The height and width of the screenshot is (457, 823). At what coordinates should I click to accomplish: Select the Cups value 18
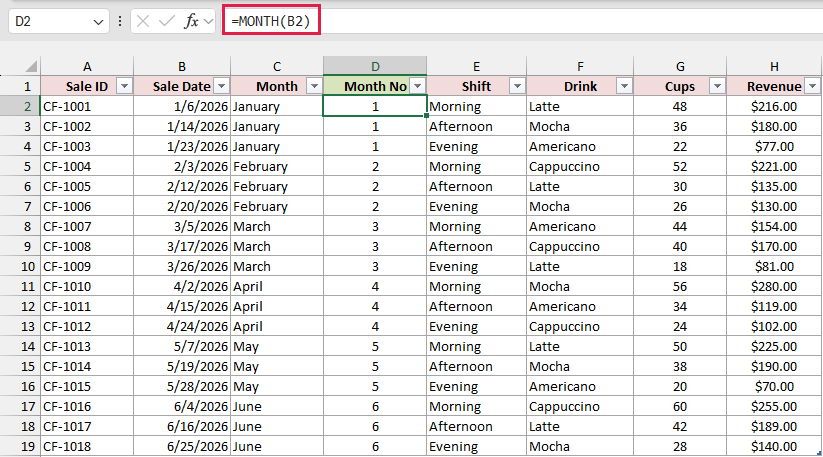click(680, 267)
